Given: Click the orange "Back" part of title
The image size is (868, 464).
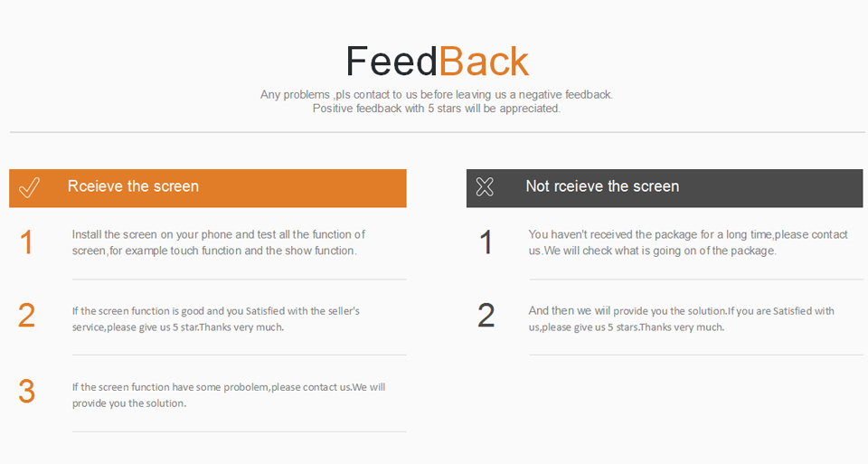Looking at the screenshot, I should point(484,62).
